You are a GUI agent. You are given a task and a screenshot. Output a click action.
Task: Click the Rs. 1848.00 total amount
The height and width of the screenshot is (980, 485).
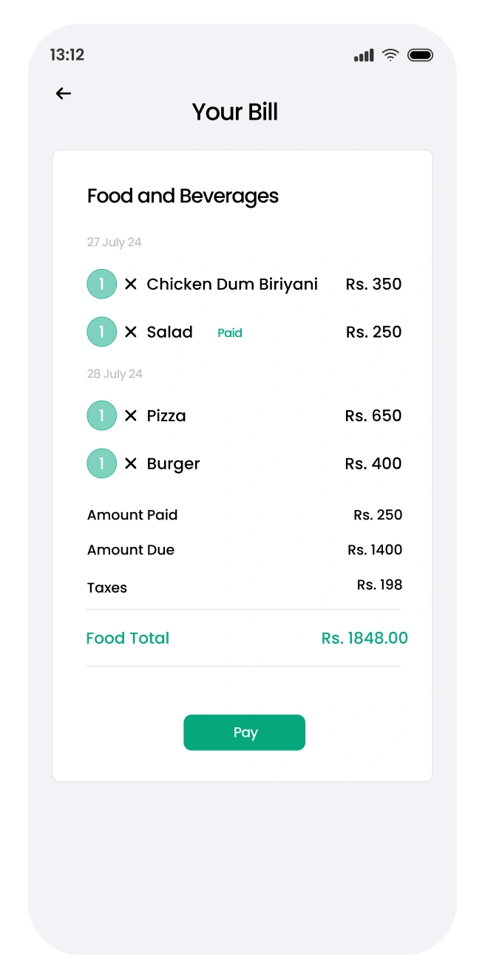(364, 638)
